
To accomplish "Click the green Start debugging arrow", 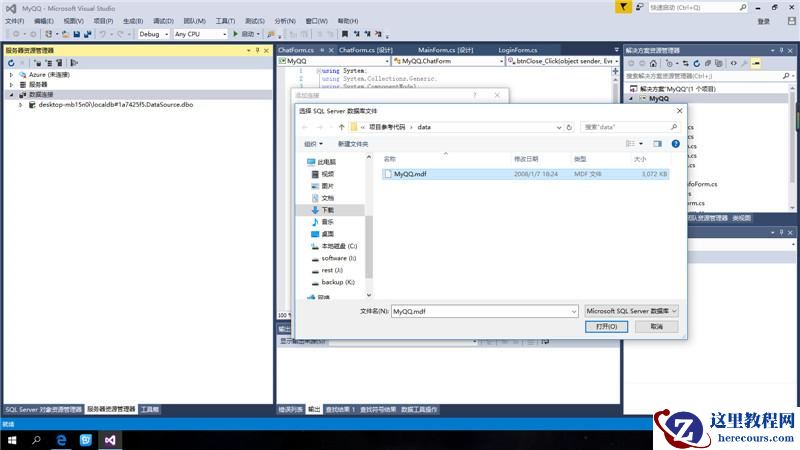I will [x=236, y=34].
